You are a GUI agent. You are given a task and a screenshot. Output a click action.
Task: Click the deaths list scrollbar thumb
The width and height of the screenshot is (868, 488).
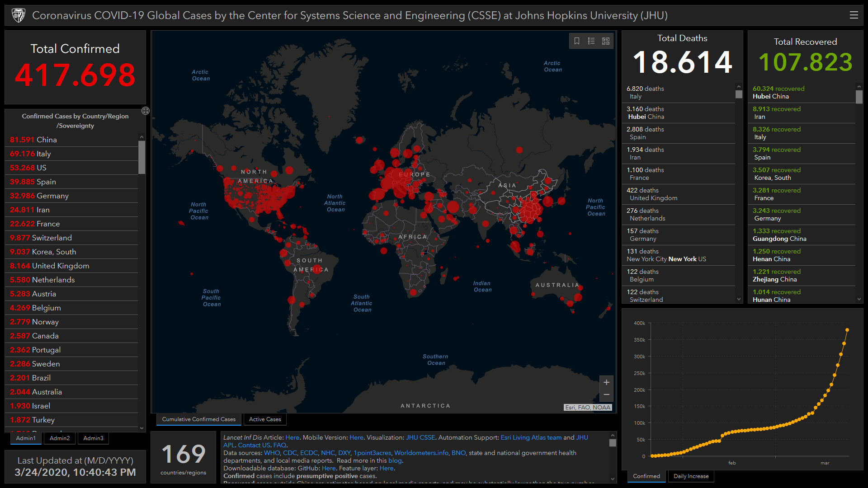(x=739, y=94)
